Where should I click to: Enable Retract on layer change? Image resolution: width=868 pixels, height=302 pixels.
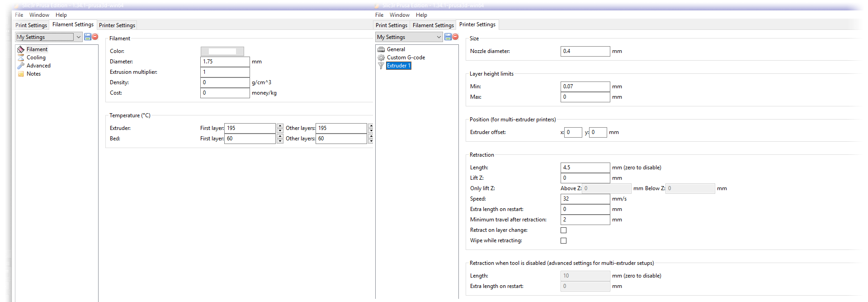click(x=563, y=230)
